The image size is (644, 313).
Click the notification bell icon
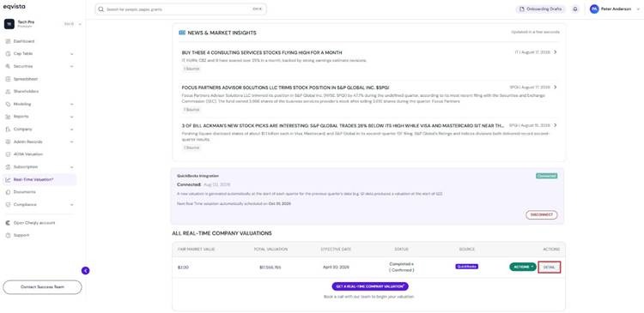click(575, 9)
